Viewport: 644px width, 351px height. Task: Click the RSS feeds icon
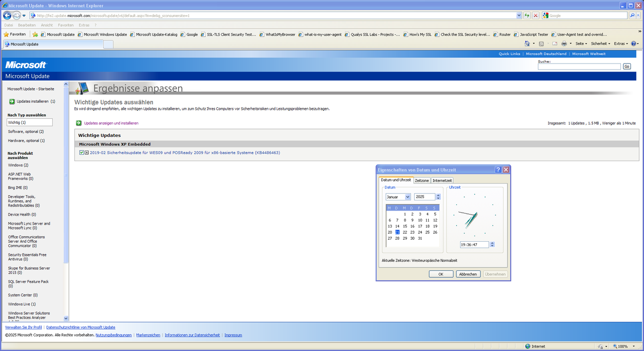(541, 44)
